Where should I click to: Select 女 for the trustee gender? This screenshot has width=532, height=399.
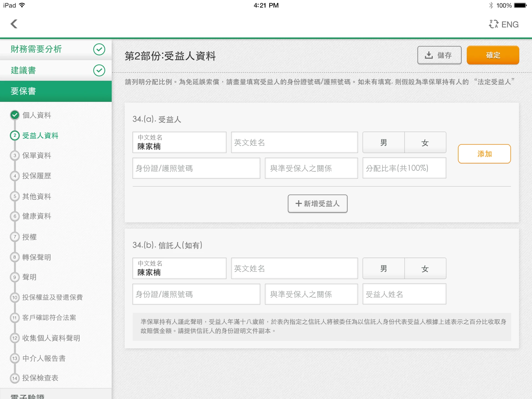[425, 268]
